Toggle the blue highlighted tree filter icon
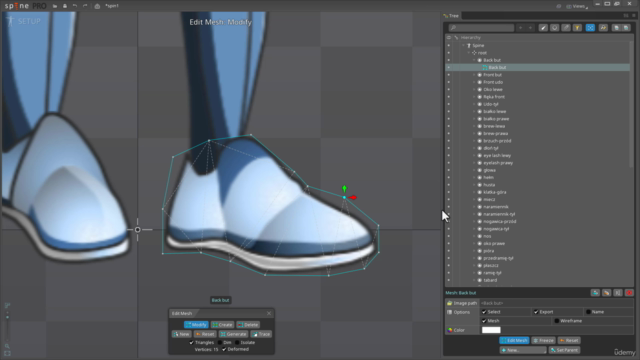The width and height of the screenshot is (640, 360). pyautogui.click(x=590, y=28)
